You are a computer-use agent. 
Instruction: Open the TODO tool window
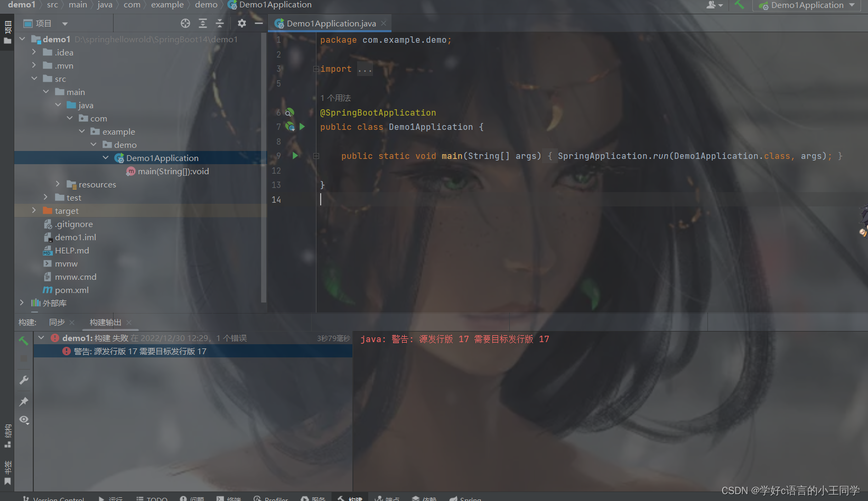[x=152, y=498]
